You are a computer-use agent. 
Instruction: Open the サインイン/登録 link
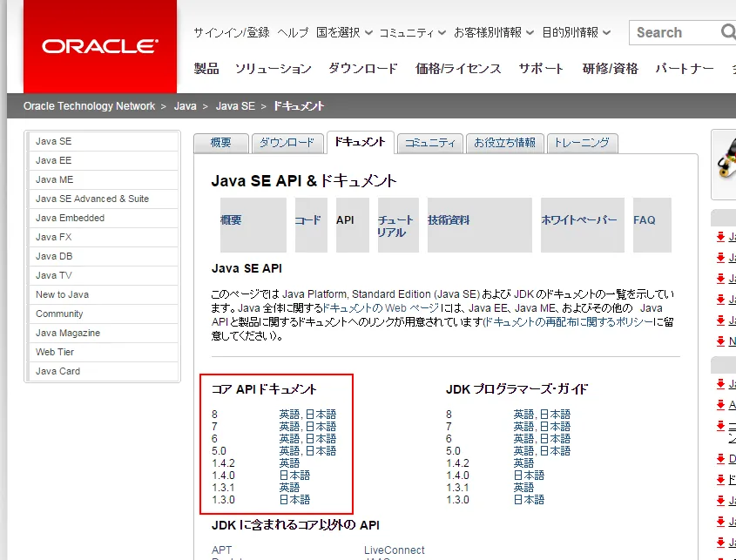click(232, 32)
